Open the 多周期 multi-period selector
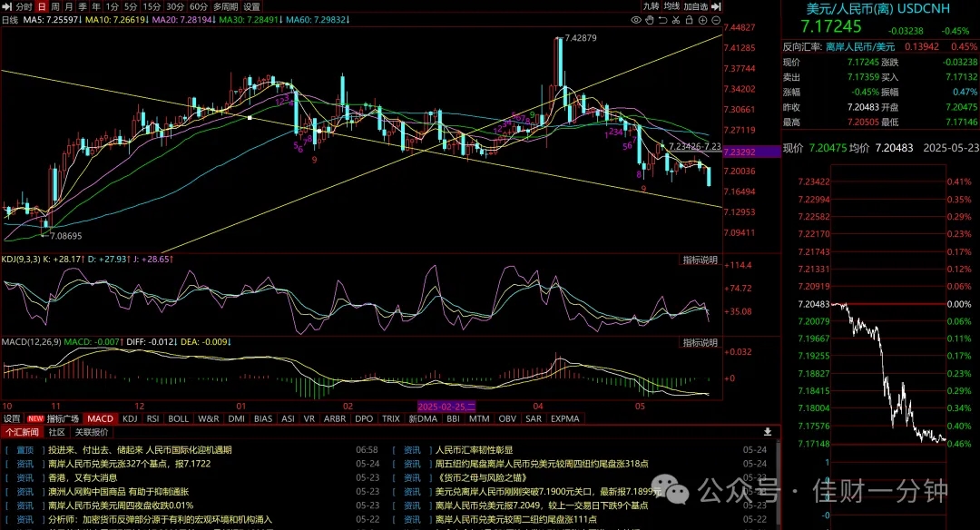 (226, 6)
